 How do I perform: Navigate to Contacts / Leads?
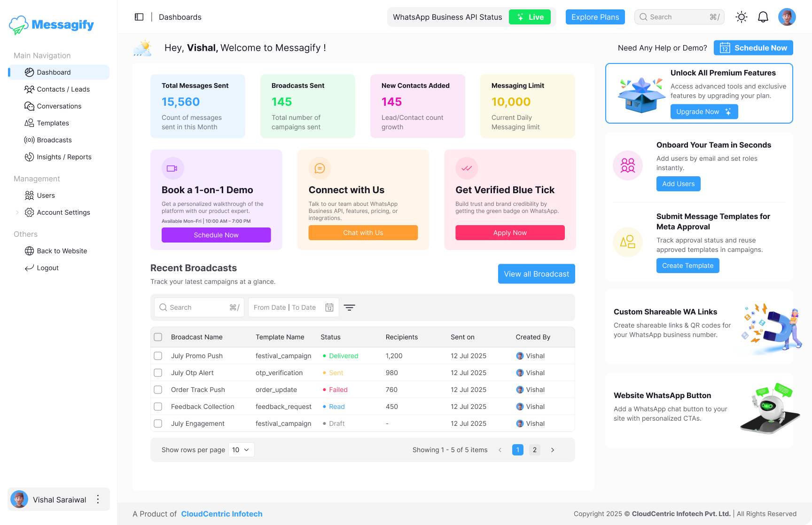[63, 89]
